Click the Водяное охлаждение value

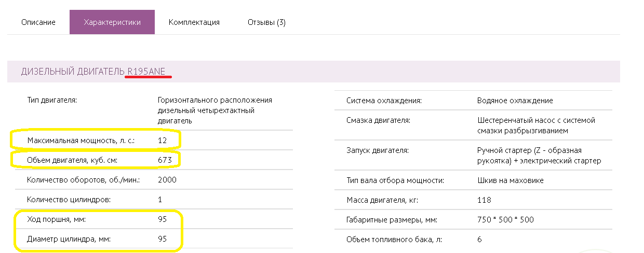[x=515, y=101]
